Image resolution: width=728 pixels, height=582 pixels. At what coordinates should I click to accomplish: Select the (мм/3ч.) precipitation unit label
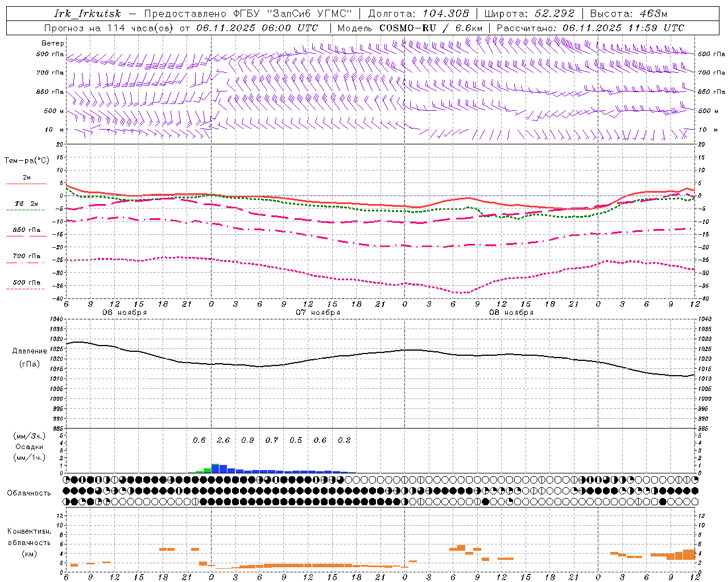(30, 436)
